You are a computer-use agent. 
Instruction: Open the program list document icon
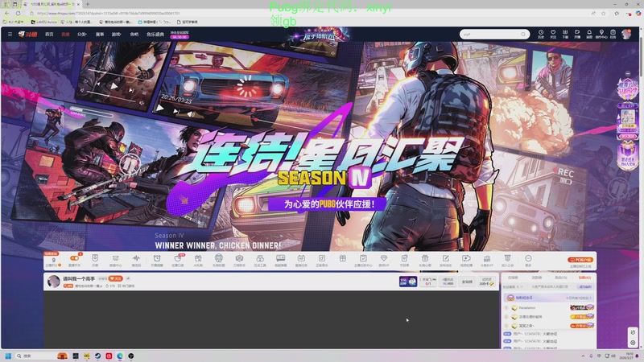[404, 260]
